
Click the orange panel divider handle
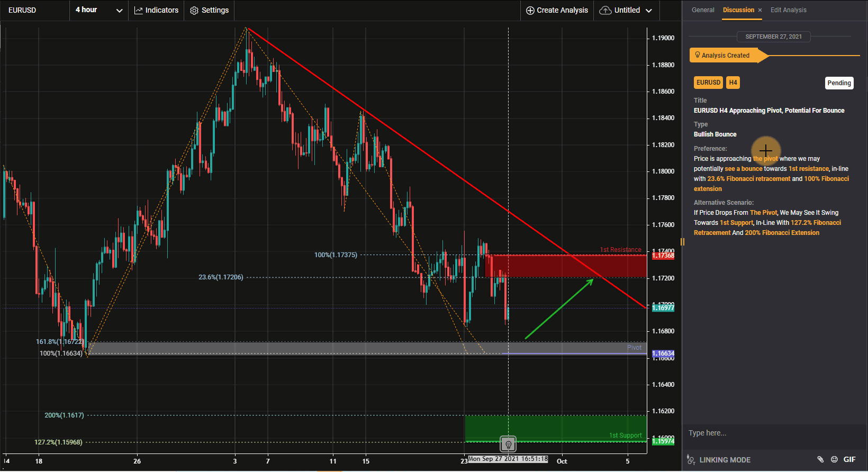[682, 242]
